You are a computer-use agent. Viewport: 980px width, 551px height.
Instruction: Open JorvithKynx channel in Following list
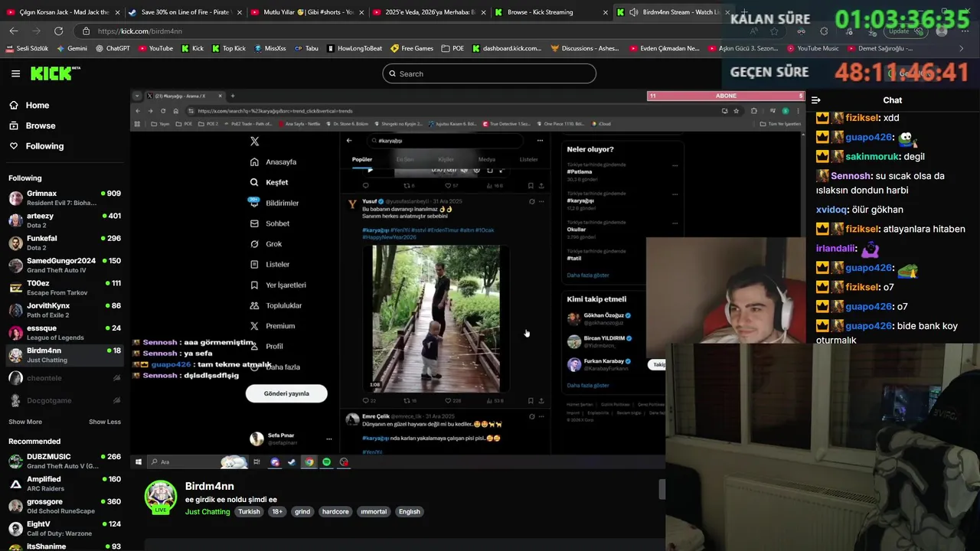tap(64, 310)
